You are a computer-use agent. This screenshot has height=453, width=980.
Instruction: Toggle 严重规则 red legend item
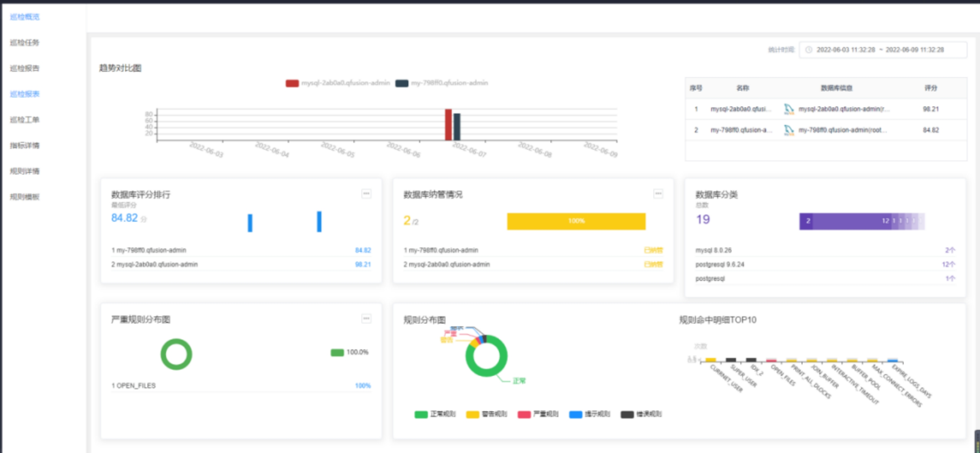(x=538, y=414)
